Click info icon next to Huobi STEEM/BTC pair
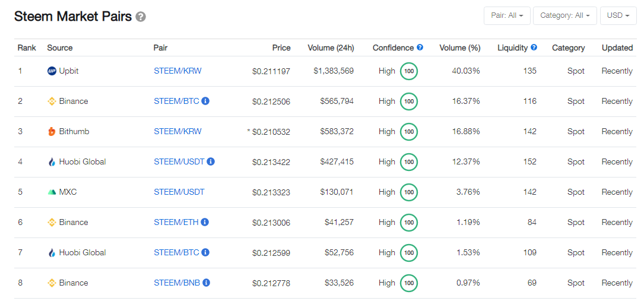Viewport: 644px width, 301px height. click(x=206, y=252)
